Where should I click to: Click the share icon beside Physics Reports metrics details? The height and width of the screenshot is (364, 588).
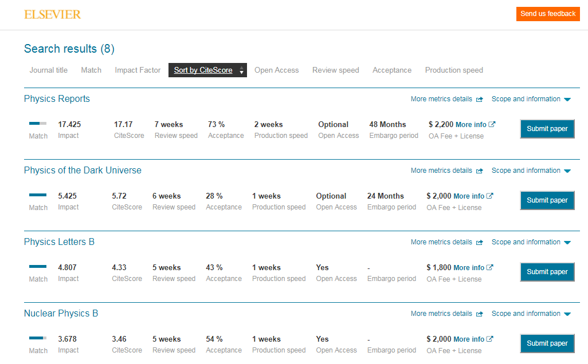click(479, 99)
